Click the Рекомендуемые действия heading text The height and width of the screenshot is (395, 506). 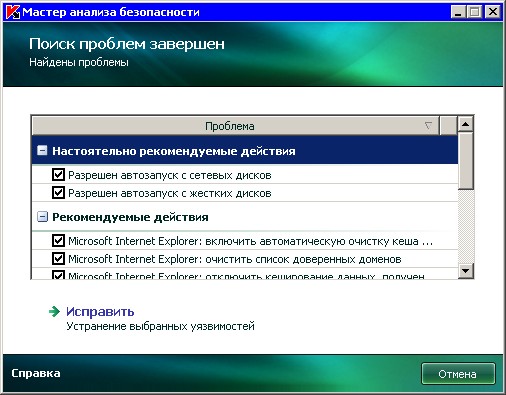130,217
